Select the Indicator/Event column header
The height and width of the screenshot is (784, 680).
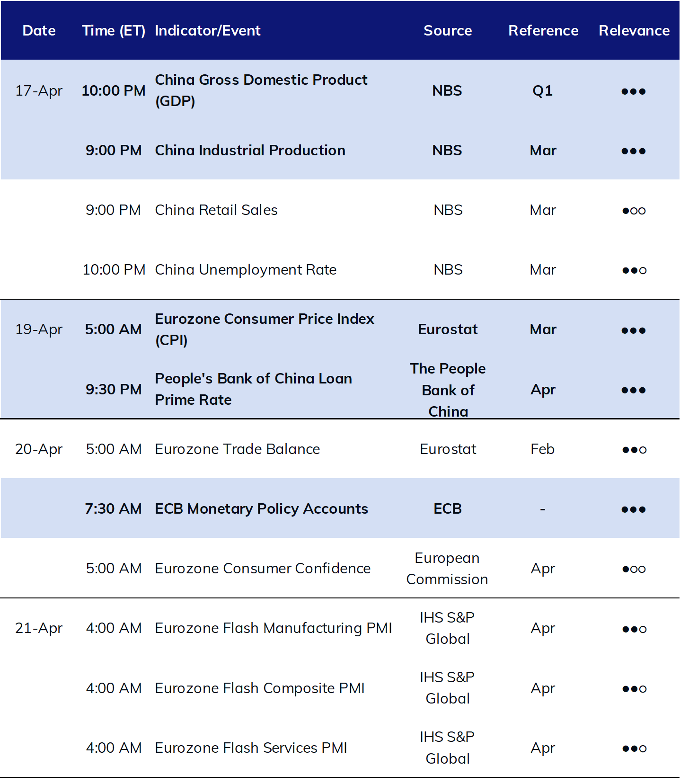(208, 31)
